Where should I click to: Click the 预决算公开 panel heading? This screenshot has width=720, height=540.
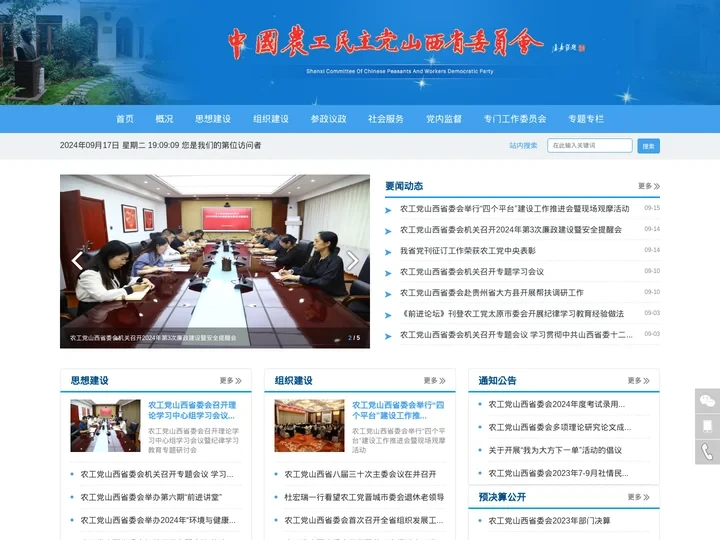pos(502,497)
